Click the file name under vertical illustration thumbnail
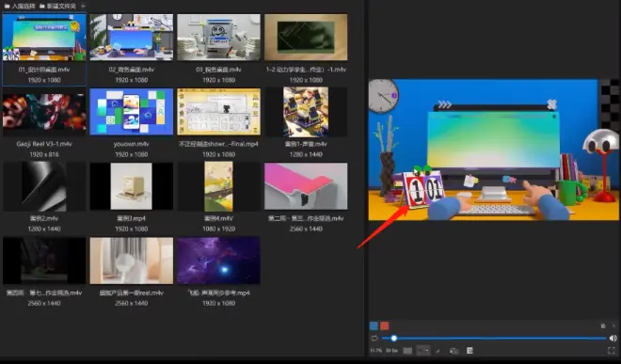 tap(218, 218)
